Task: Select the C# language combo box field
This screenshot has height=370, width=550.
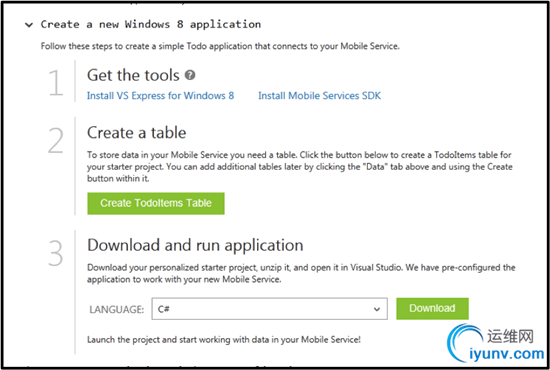Action: (x=269, y=309)
